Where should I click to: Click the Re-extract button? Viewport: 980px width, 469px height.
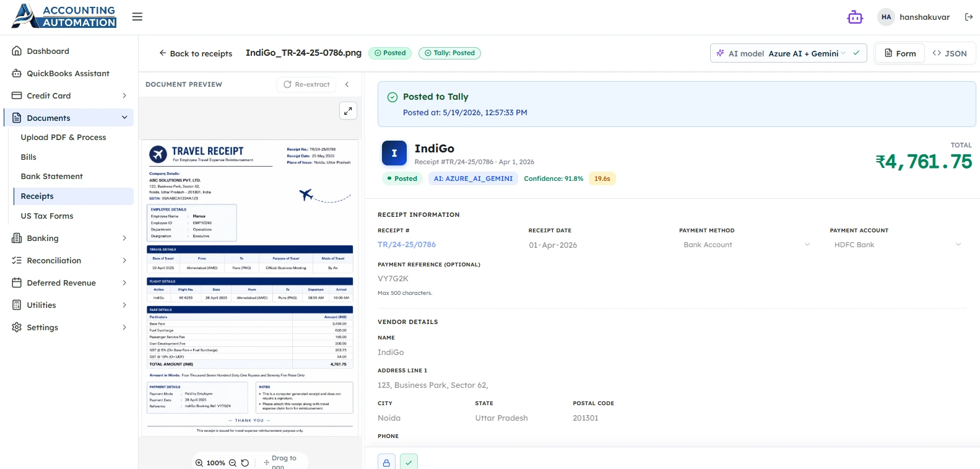(x=306, y=84)
